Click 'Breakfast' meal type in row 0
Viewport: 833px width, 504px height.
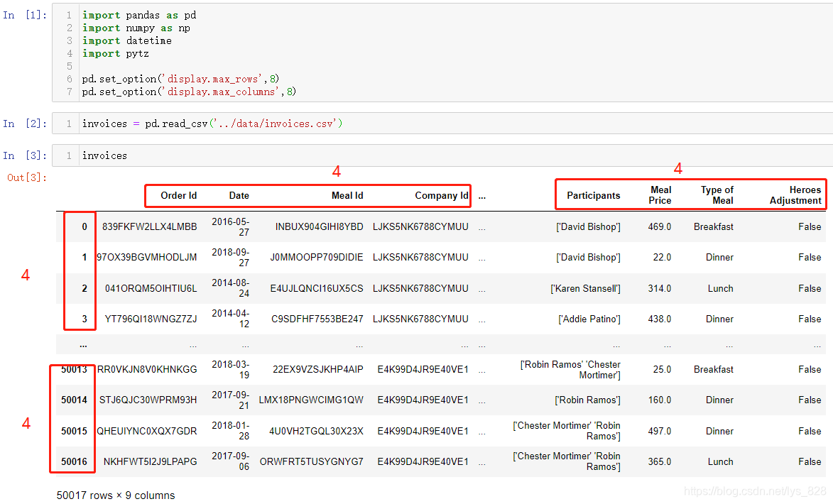pyautogui.click(x=714, y=226)
